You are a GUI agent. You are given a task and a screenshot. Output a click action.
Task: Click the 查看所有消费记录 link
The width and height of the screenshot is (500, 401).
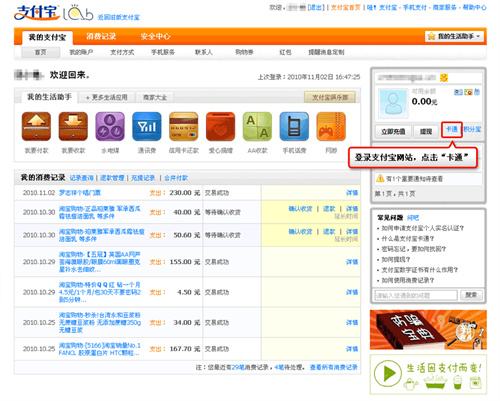tap(334, 367)
